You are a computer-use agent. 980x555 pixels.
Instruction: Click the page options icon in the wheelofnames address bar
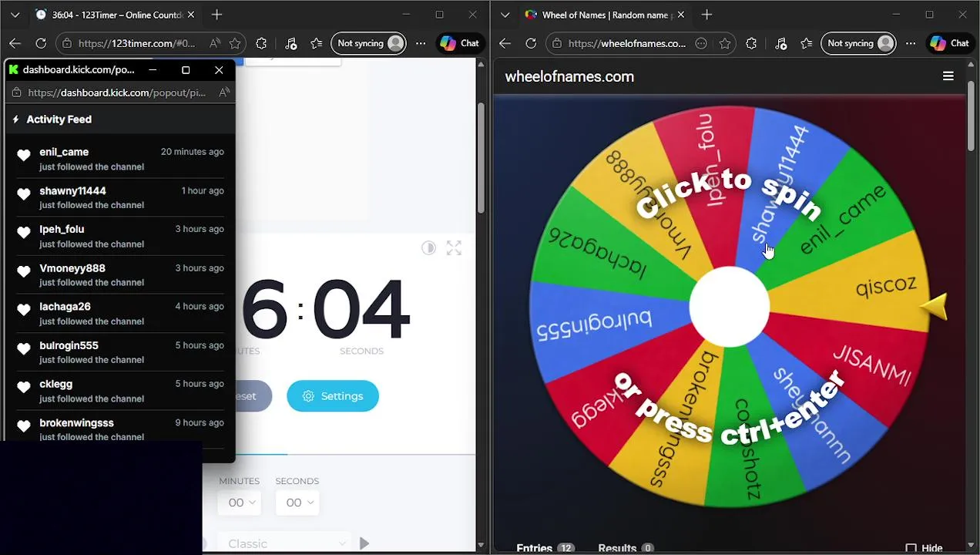pyautogui.click(x=701, y=43)
